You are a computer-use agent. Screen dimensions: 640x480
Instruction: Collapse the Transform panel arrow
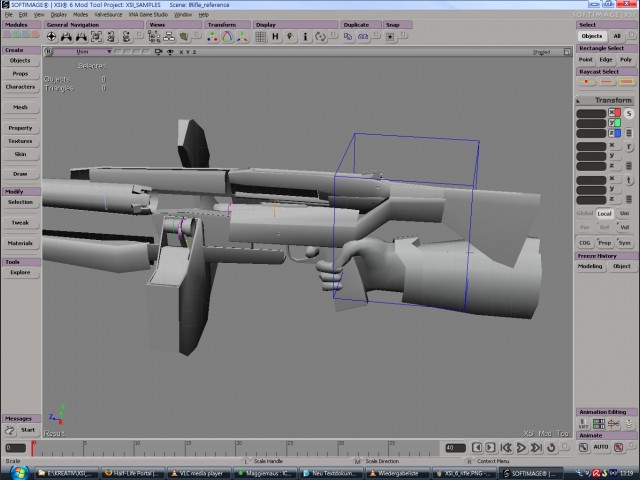pos(578,101)
